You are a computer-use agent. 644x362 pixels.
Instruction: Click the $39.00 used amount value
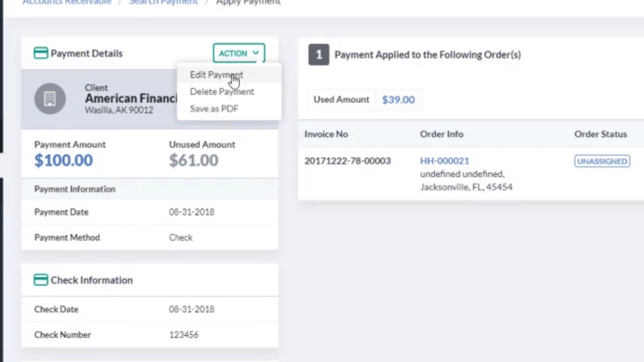[398, 99]
